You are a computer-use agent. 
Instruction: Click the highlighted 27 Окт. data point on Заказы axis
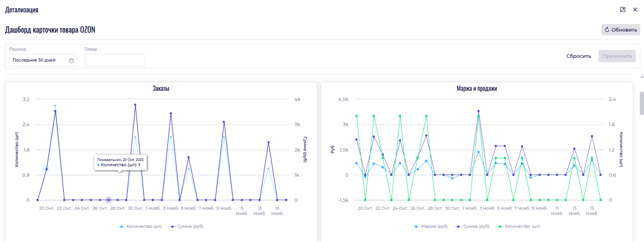point(108,200)
